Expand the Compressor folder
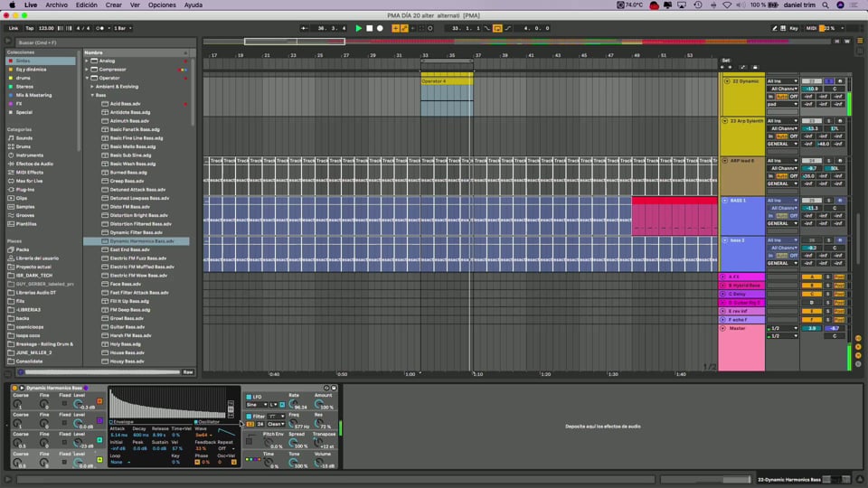868x488 pixels. coord(87,70)
